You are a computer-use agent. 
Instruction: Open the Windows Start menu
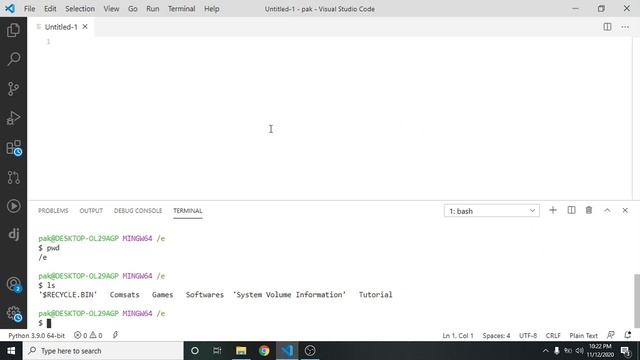(11, 351)
